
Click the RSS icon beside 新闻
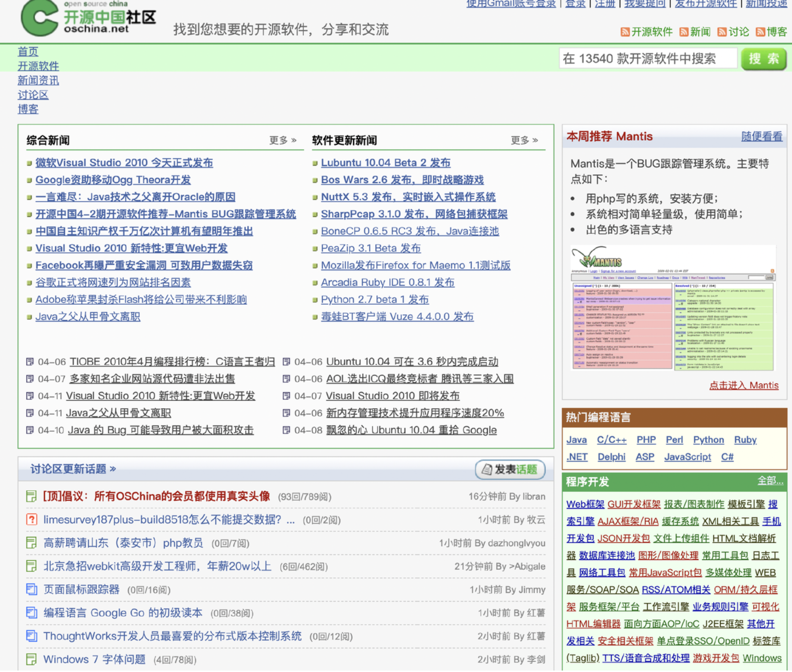[x=684, y=32]
